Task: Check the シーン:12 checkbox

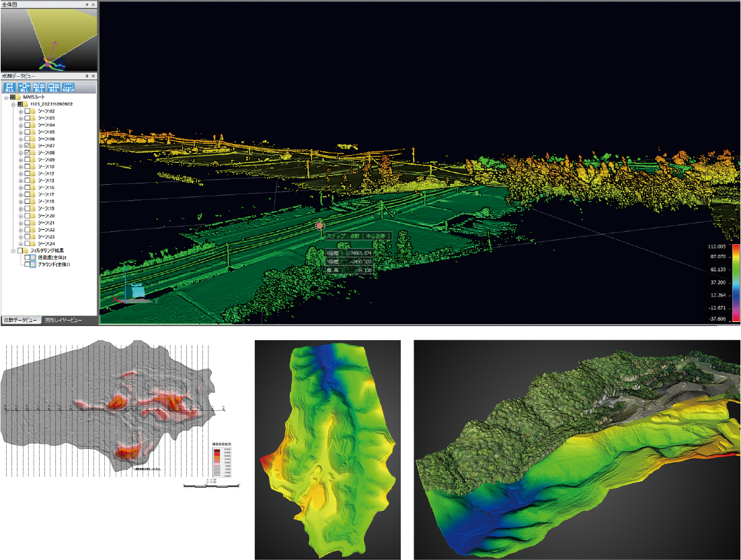Action: pos(28,173)
